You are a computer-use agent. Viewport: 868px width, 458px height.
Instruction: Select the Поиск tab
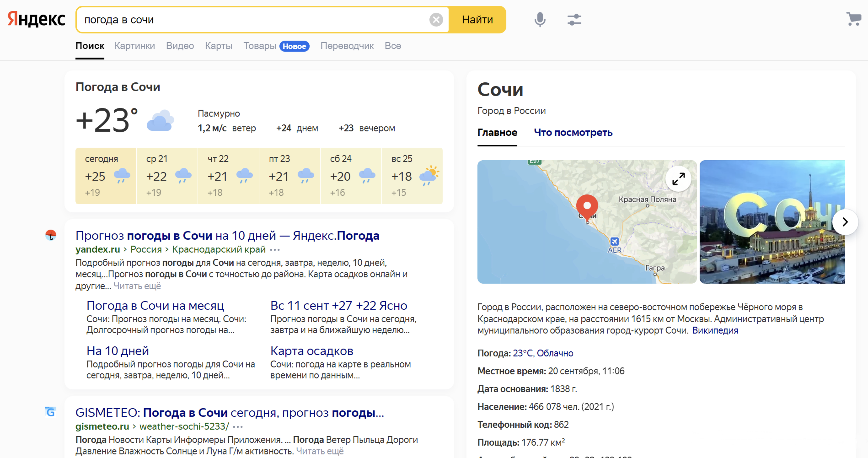90,46
